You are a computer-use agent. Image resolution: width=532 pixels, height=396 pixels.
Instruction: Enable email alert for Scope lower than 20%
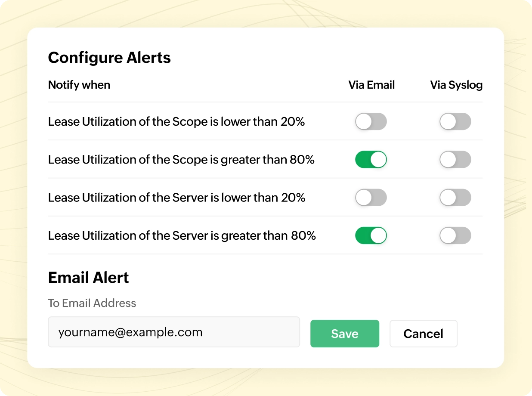[371, 122]
